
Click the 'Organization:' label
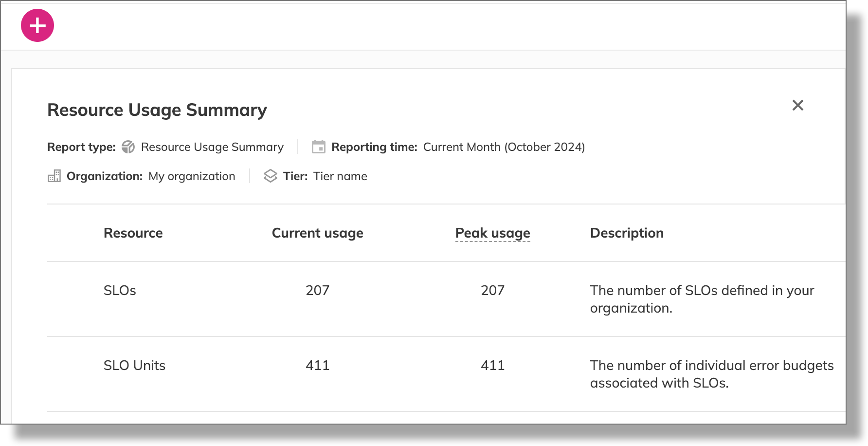coord(105,176)
